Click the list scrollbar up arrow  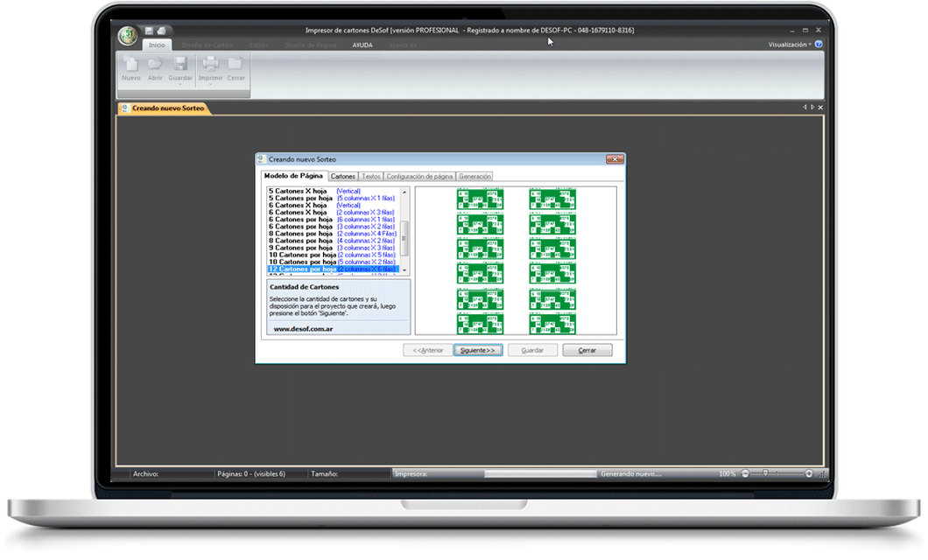coord(404,192)
